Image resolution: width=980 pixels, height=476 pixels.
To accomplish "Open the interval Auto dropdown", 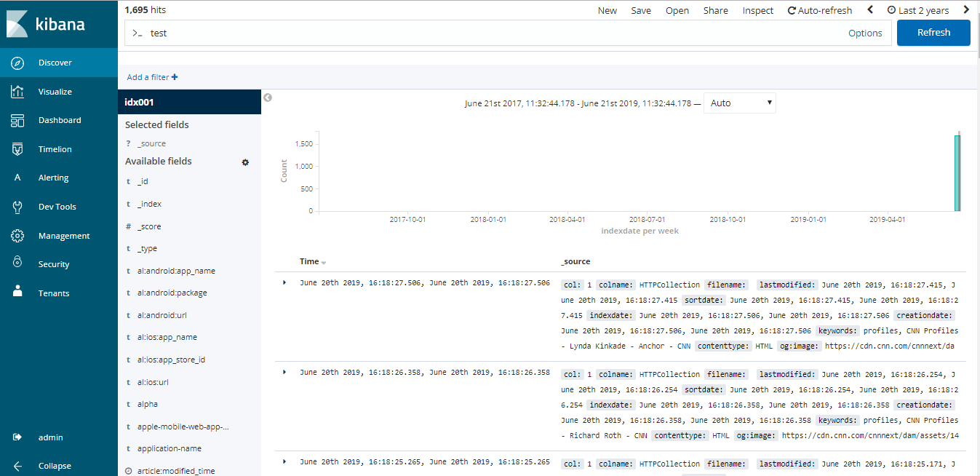I will 740,103.
